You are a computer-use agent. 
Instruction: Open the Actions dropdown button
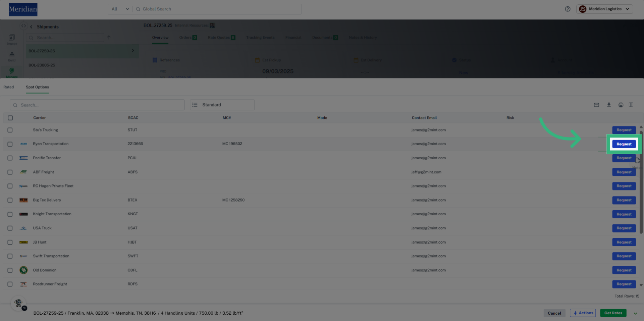point(583,313)
